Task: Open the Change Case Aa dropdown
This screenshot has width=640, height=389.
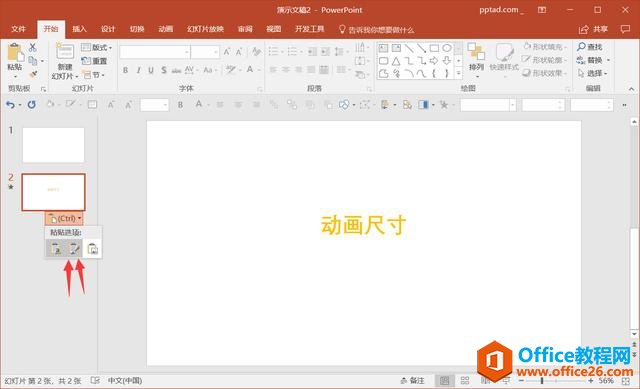Action: (x=209, y=70)
